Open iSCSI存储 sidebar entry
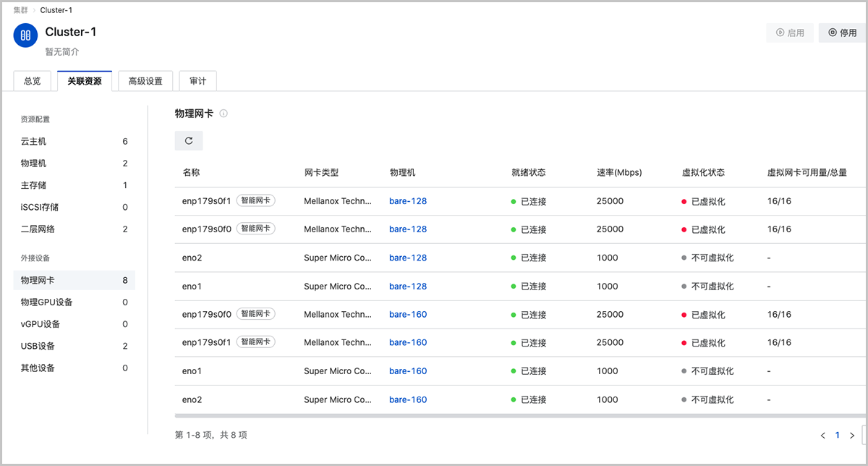This screenshot has width=868, height=466. [x=40, y=208]
